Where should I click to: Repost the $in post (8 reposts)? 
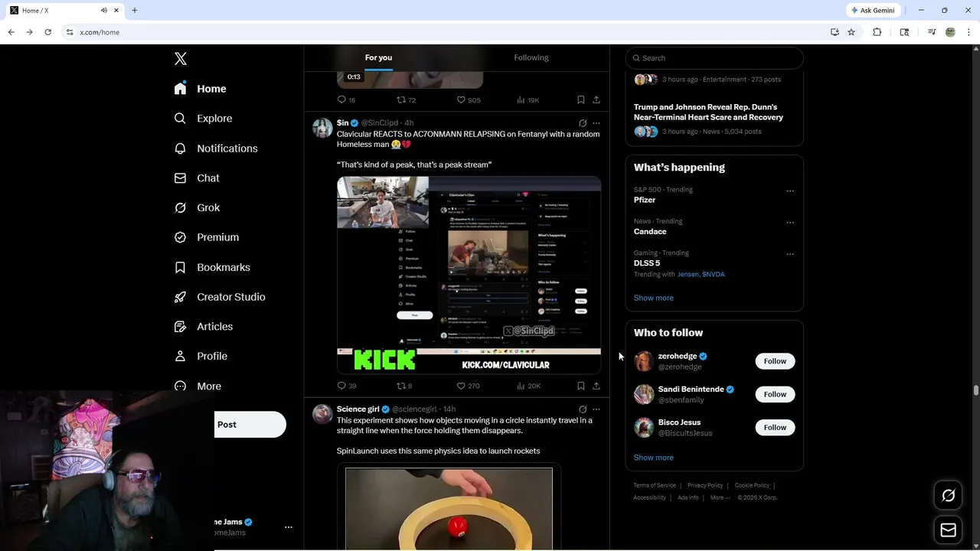click(x=404, y=386)
